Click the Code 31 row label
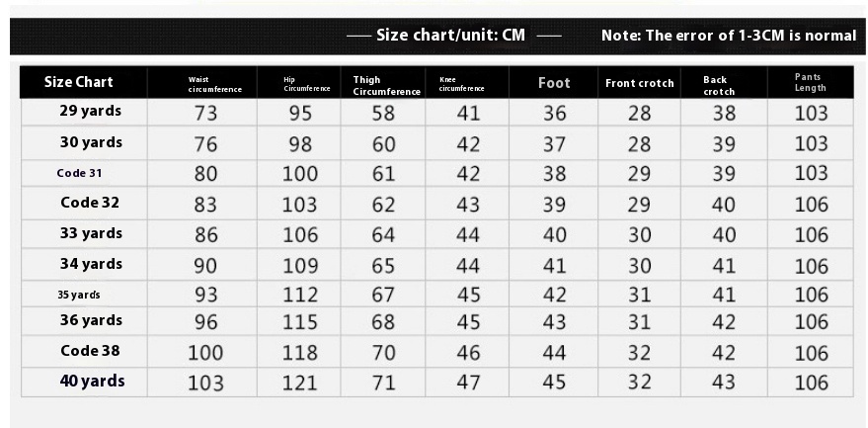Image resolution: width=868 pixels, height=428 pixels. (79, 173)
